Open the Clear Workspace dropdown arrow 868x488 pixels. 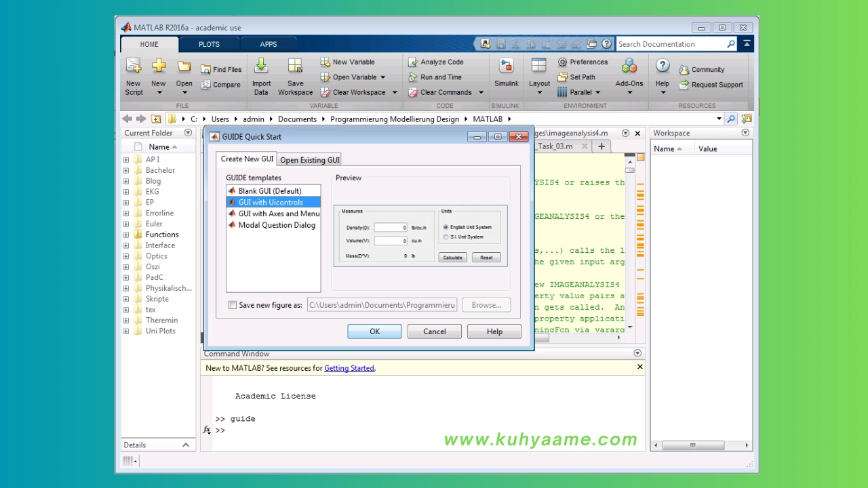click(395, 93)
